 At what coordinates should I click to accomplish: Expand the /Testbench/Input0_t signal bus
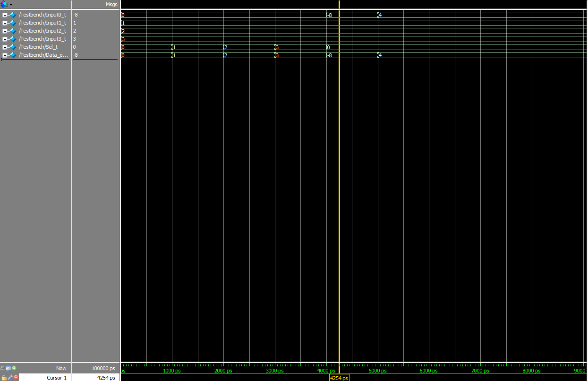(5, 15)
